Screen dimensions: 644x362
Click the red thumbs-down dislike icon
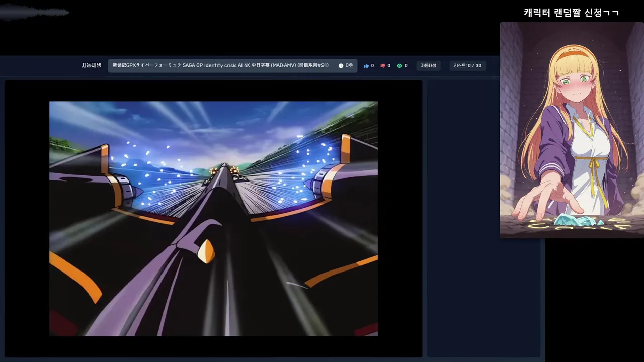point(383,66)
